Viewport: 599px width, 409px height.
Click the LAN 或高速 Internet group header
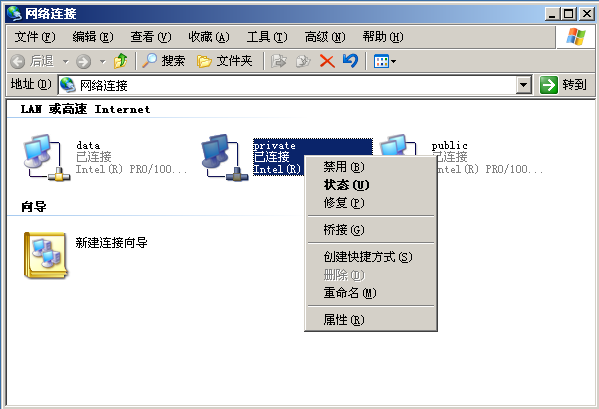(85, 109)
